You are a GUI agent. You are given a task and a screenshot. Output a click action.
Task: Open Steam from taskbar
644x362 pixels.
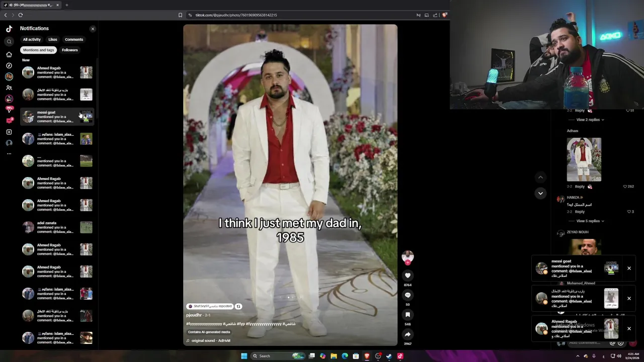(x=389, y=356)
